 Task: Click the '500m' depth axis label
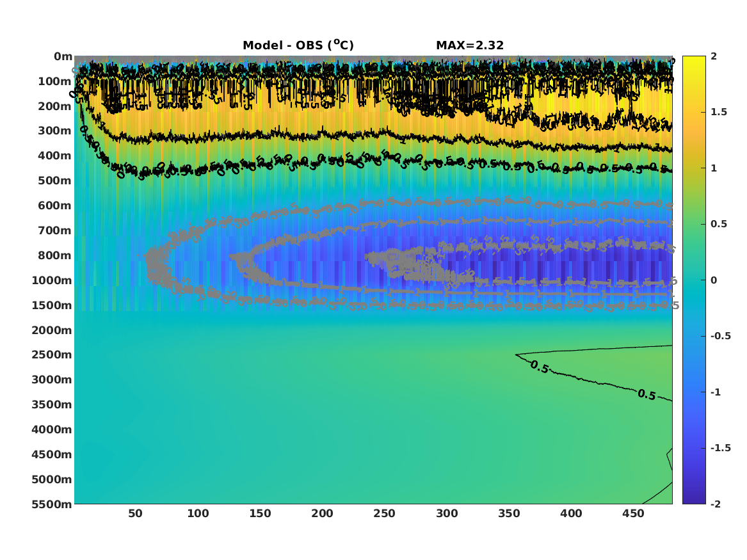click(x=55, y=181)
